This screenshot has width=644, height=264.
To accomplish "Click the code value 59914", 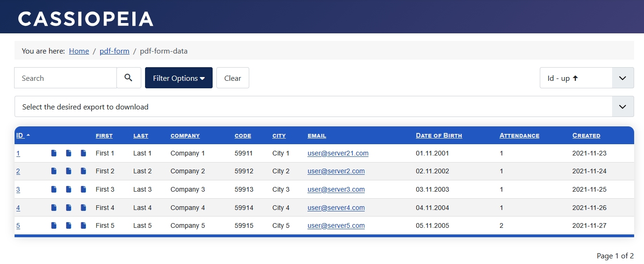I will click(244, 208).
